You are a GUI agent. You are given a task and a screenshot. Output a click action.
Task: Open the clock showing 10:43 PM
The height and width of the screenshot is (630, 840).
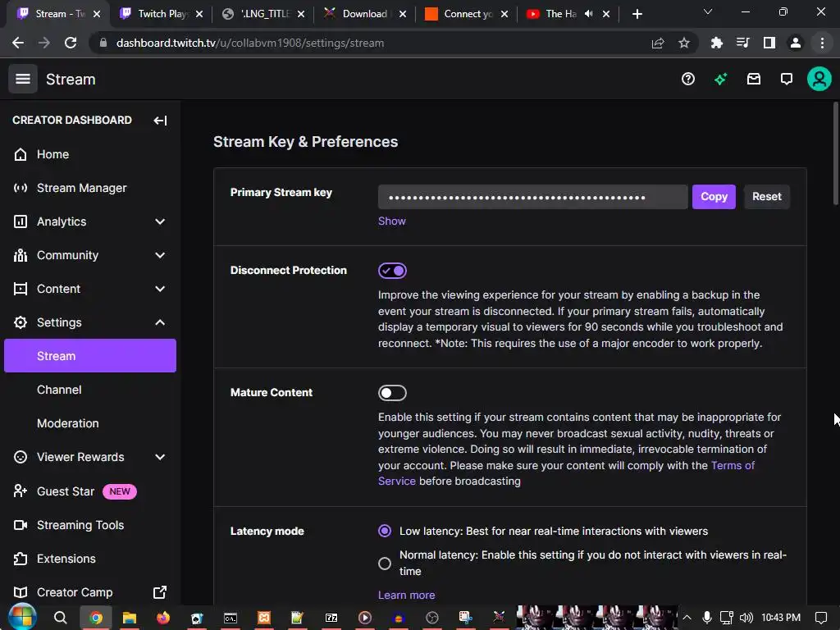(781, 618)
